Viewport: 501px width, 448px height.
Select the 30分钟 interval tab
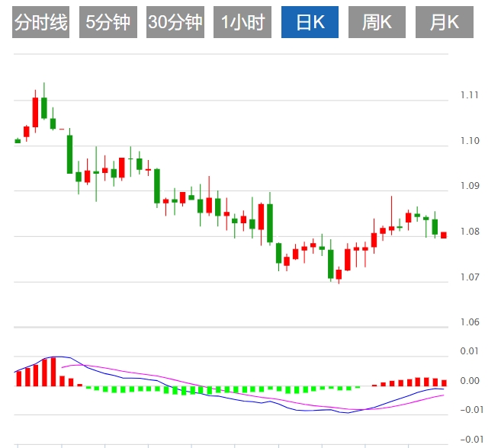(x=175, y=22)
